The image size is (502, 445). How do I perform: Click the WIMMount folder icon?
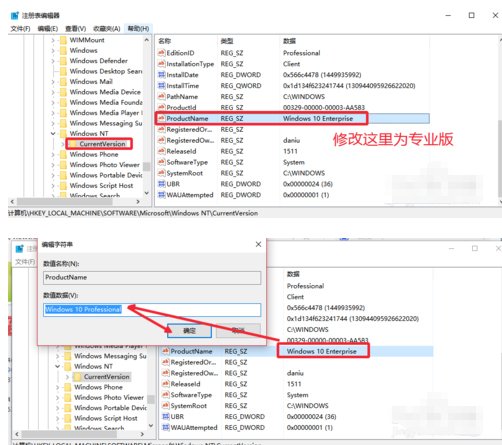(63, 40)
